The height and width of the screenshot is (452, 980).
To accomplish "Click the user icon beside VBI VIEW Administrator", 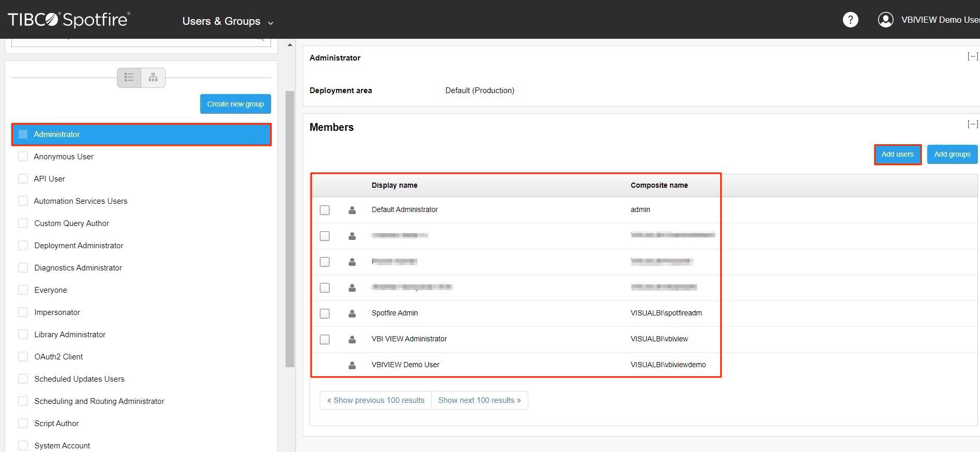I will 352,339.
